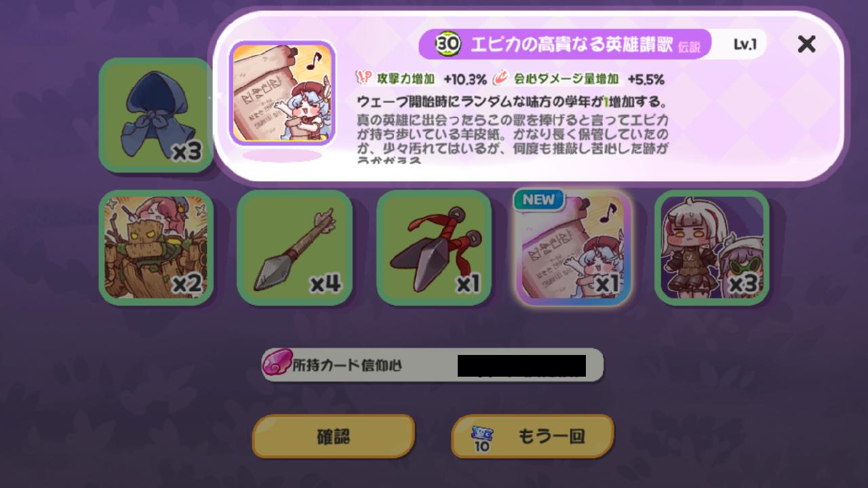Click the もう一回 draw again button

pyautogui.click(x=532, y=436)
